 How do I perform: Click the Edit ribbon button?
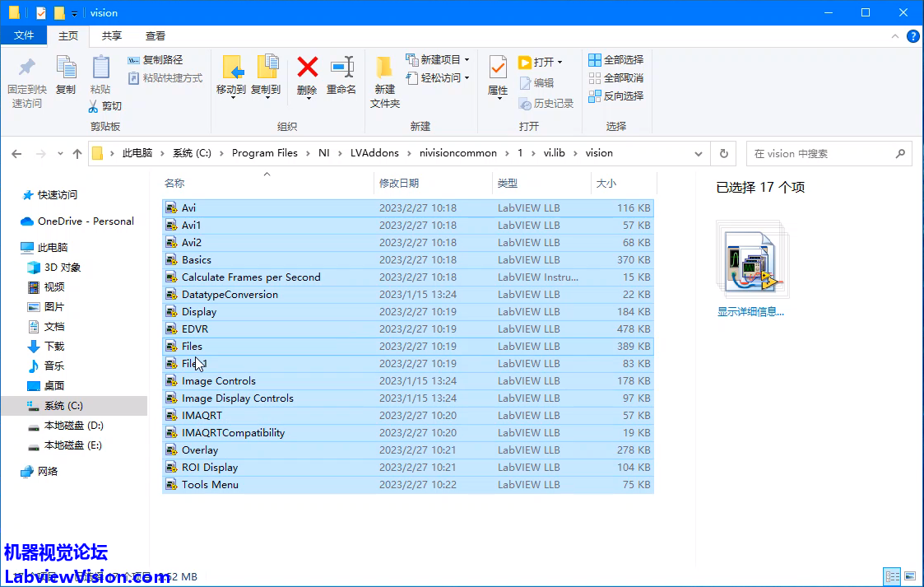click(x=536, y=83)
